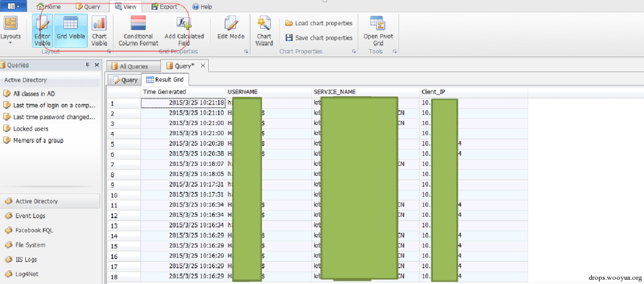
Task: Open the Layouts dropdown
Action: point(10,30)
